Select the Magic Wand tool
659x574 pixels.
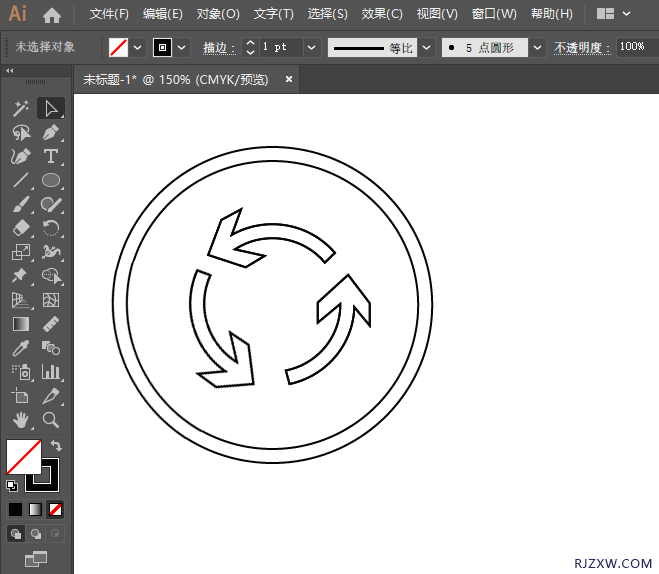pos(20,109)
